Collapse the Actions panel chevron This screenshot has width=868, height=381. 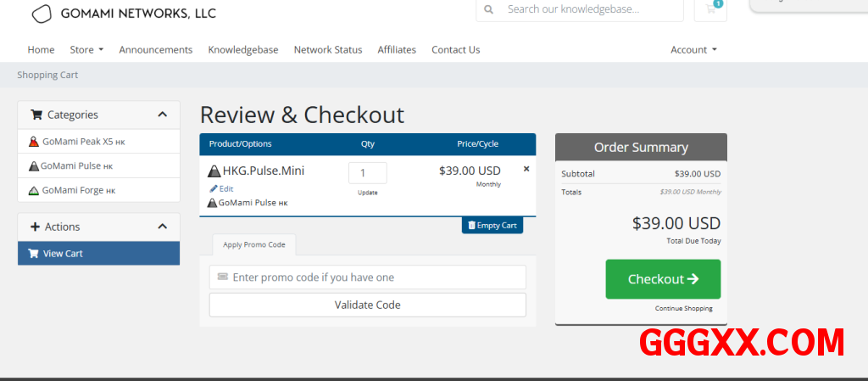tap(163, 227)
